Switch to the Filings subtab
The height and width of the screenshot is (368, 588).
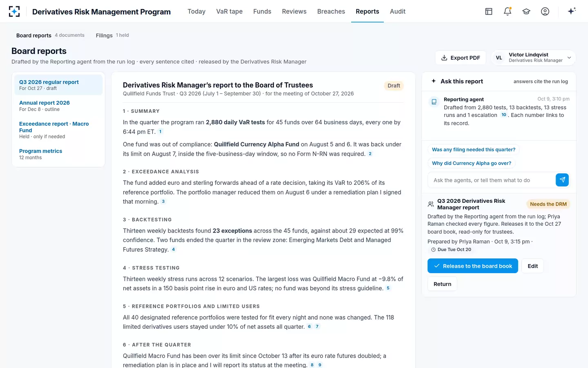112,35
